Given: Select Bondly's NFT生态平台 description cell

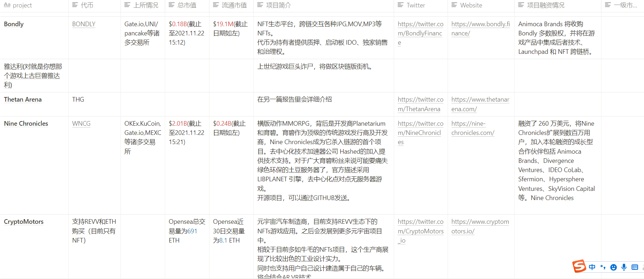Looking at the screenshot, I should coord(324,38).
